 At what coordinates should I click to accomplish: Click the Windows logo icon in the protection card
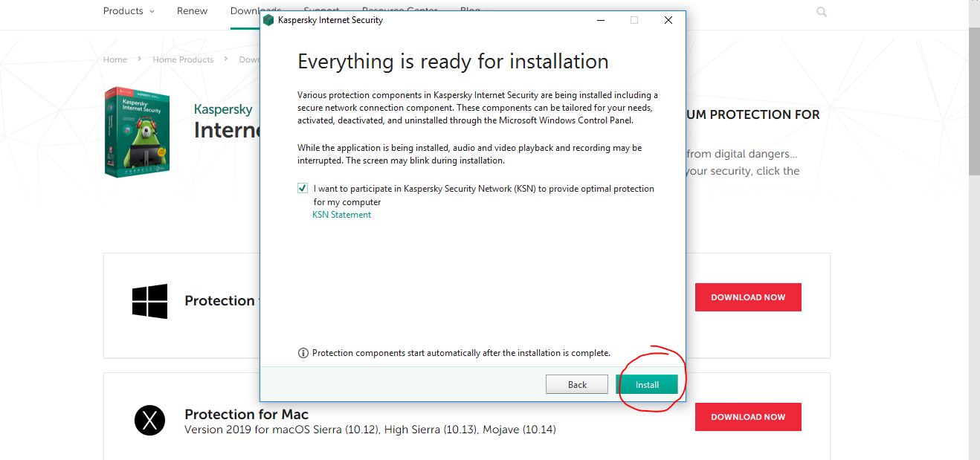(149, 301)
